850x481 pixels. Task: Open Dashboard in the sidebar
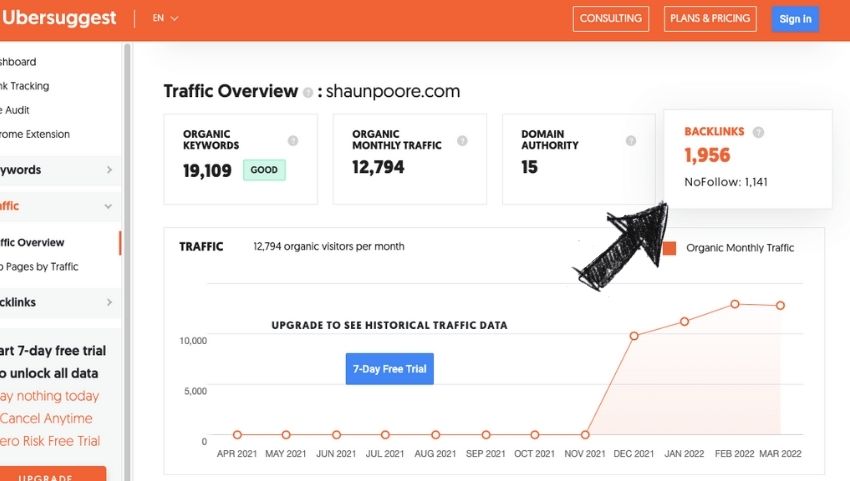point(18,62)
